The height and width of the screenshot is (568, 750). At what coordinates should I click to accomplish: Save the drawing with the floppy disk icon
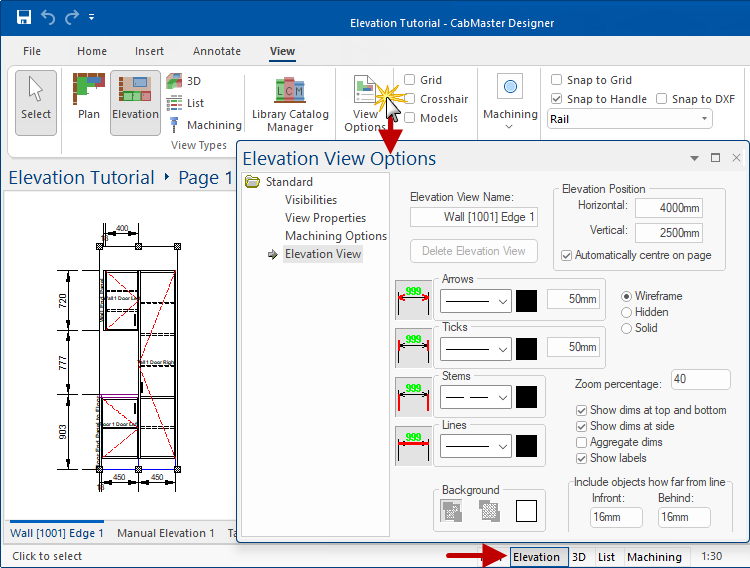tap(23, 17)
